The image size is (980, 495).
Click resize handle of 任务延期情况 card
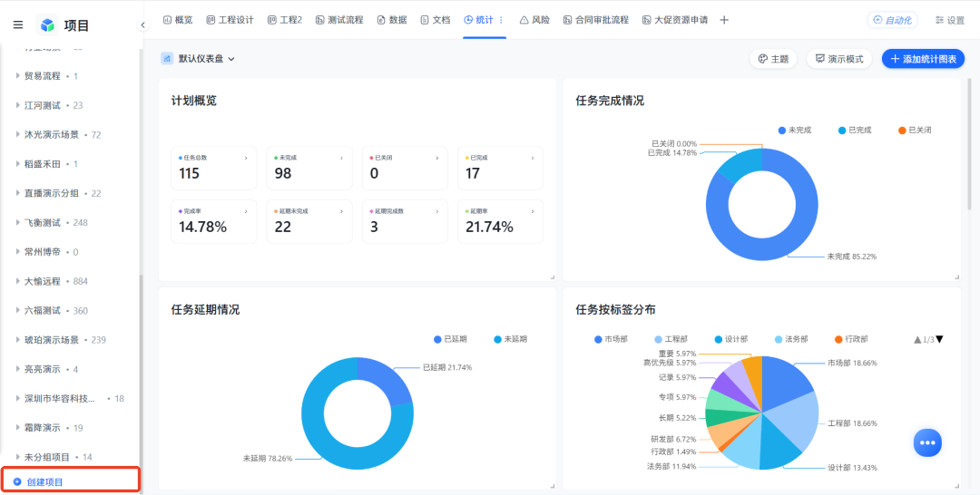click(x=552, y=485)
